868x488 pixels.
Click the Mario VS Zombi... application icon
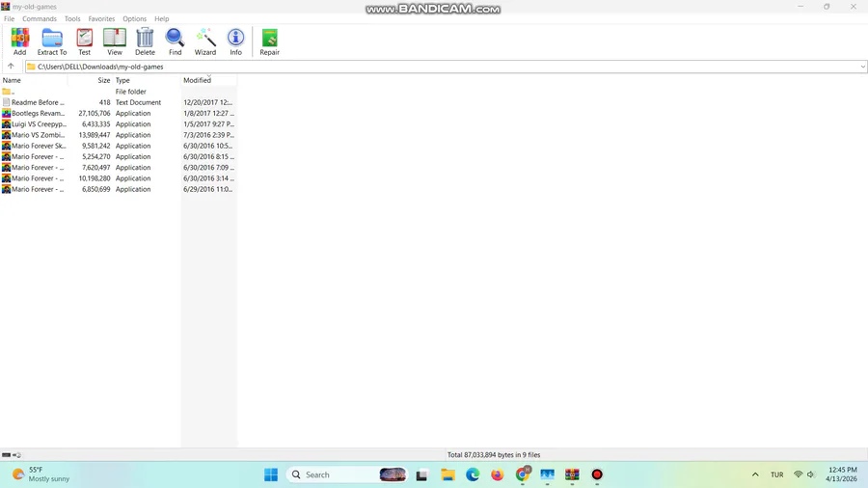pos(6,135)
